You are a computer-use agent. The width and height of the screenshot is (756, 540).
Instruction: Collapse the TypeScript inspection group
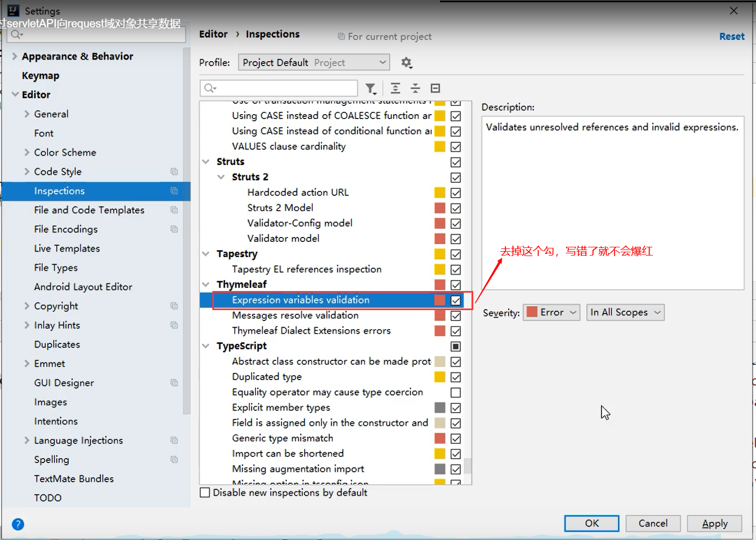click(x=206, y=346)
